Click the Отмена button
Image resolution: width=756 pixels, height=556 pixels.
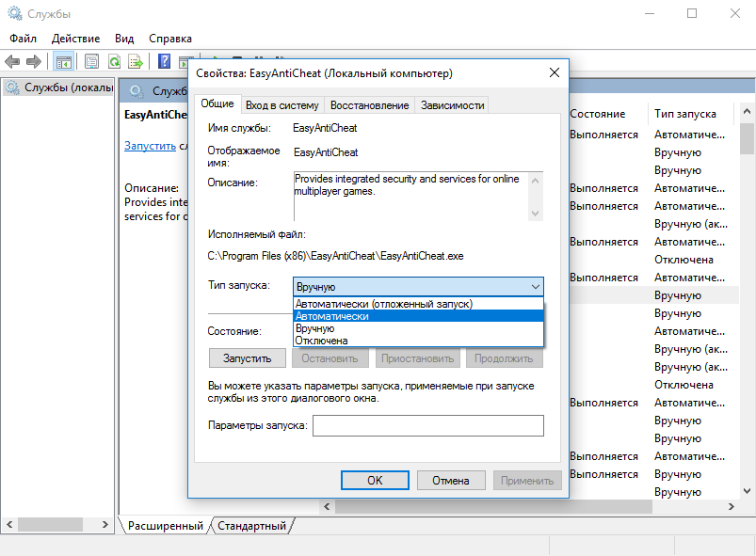[451, 481]
